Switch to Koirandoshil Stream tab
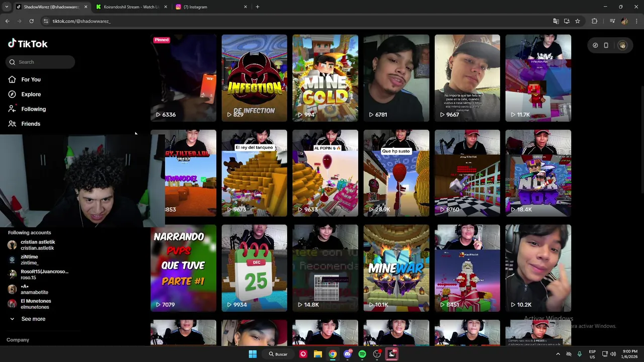The image size is (644, 362). point(131,7)
